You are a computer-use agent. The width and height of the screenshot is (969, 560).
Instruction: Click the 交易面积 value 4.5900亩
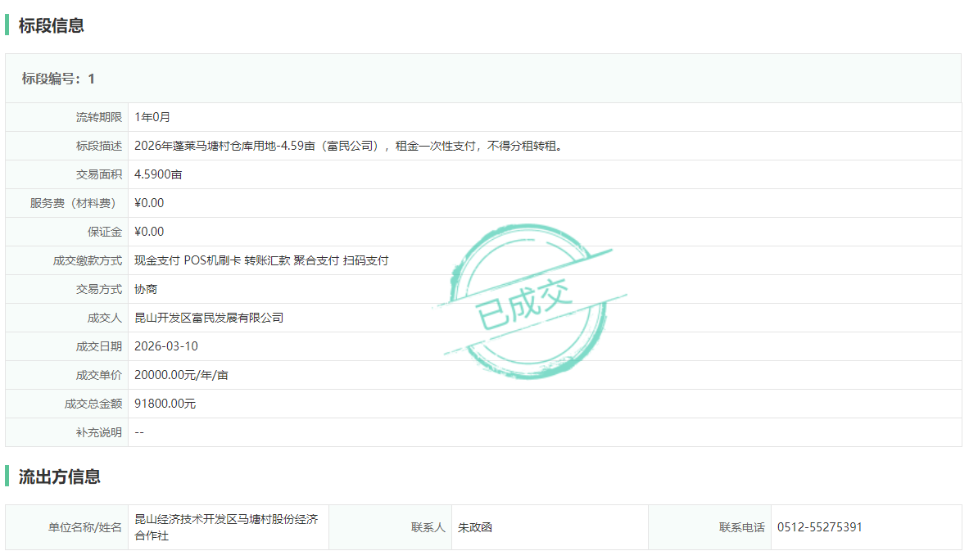158,174
